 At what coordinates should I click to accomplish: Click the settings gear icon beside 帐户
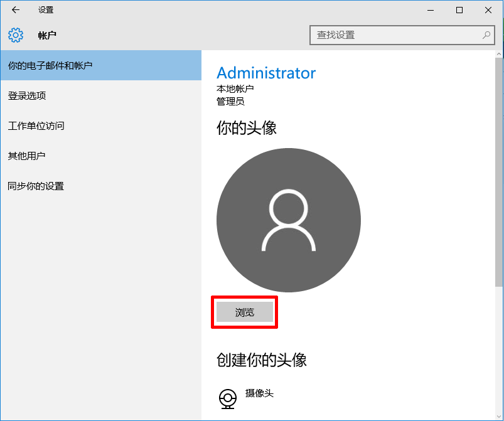tap(15, 35)
